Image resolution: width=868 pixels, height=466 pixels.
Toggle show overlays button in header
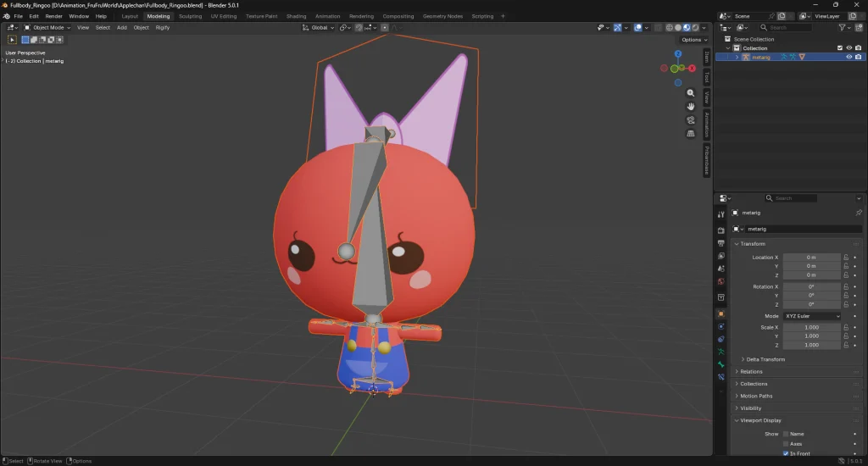[x=637, y=28]
